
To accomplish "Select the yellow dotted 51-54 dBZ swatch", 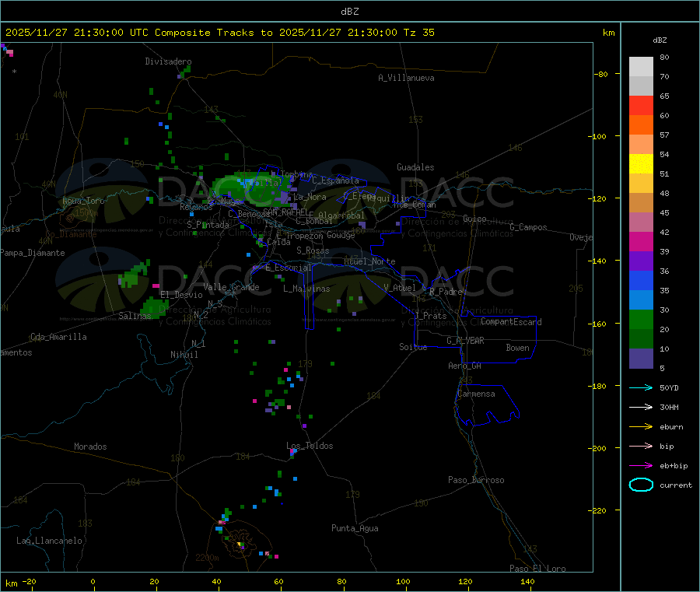I will [641, 164].
